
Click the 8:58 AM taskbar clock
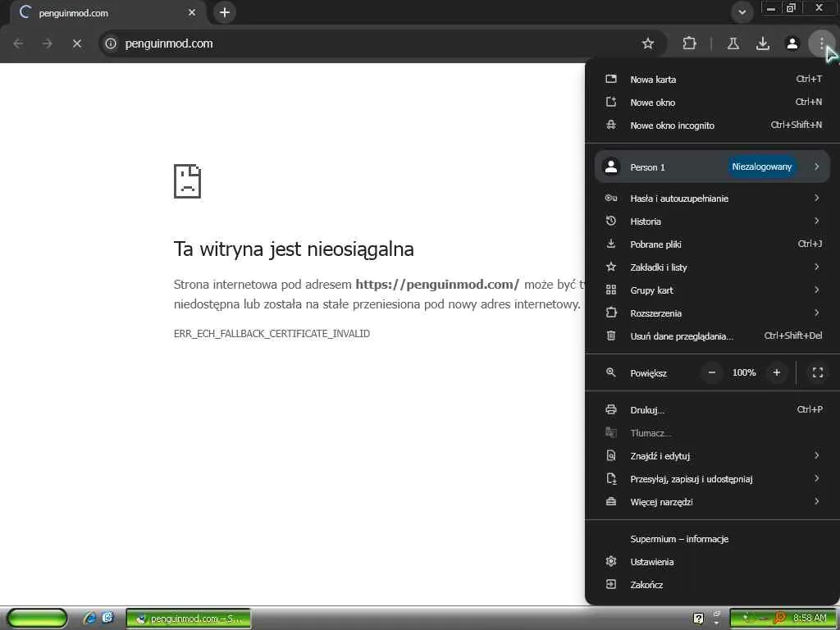(x=810, y=619)
